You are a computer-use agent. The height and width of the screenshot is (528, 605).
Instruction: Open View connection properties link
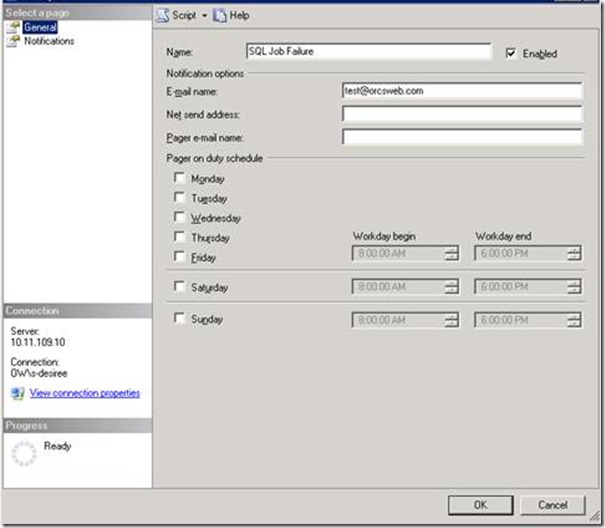tap(84, 393)
